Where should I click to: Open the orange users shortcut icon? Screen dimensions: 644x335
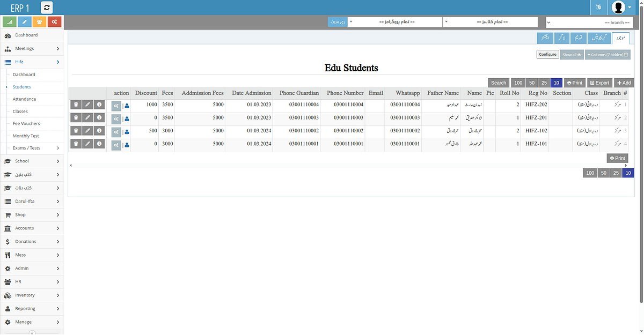pos(39,22)
